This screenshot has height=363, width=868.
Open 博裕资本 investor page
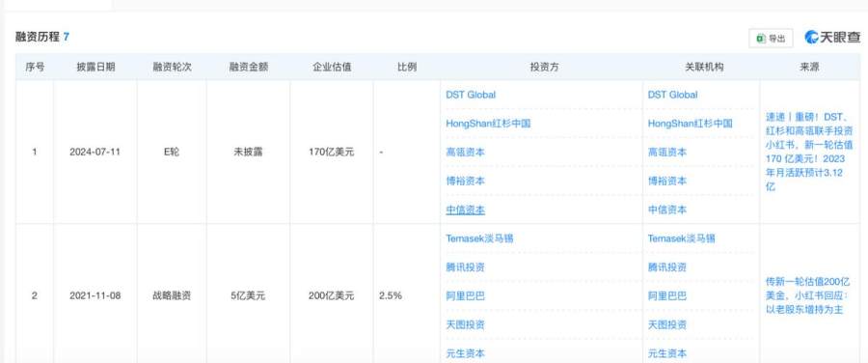(x=465, y=181)
